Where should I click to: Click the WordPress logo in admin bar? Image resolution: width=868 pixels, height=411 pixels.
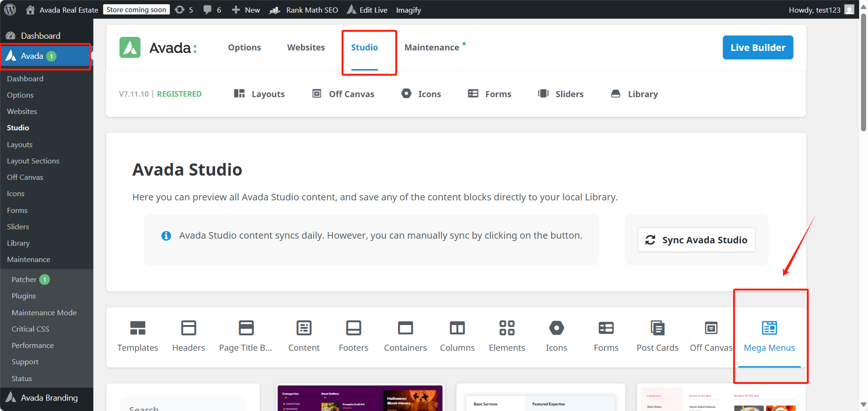click(x=10, y=10)
